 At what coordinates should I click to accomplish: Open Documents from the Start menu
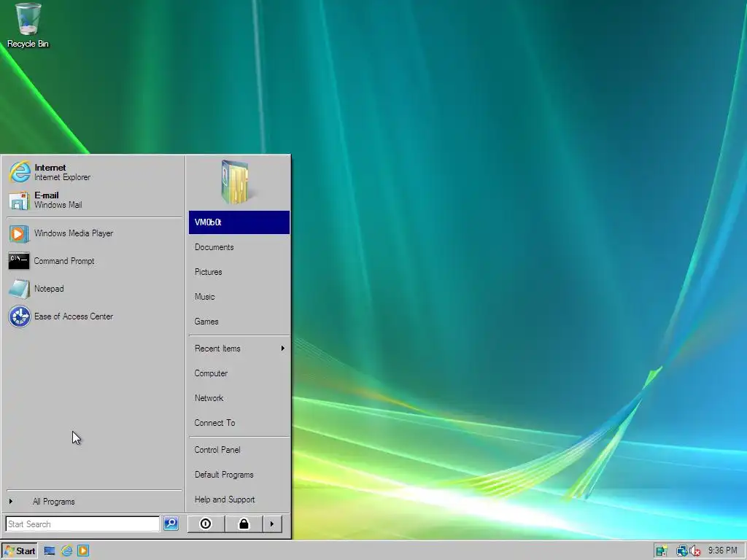(x=239, y=247)
